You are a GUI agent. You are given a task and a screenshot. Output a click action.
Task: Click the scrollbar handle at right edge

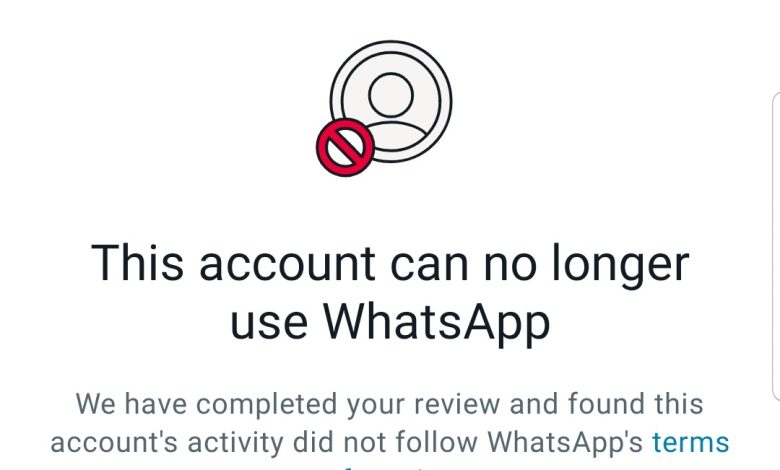point(776,246)
